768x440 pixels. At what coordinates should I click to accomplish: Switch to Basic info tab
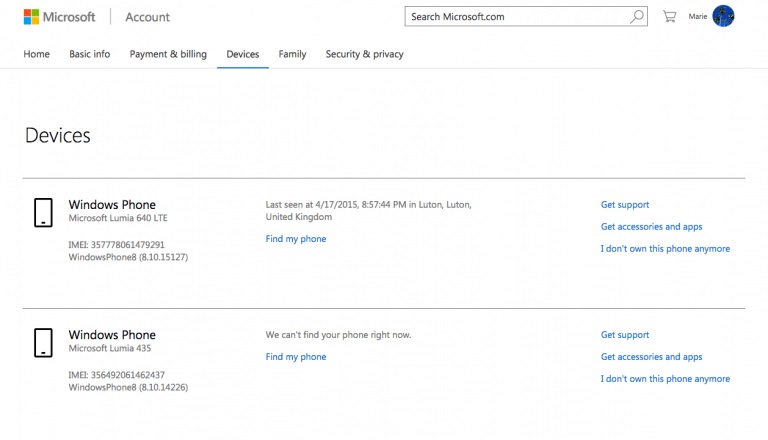(x=90, y=54)
